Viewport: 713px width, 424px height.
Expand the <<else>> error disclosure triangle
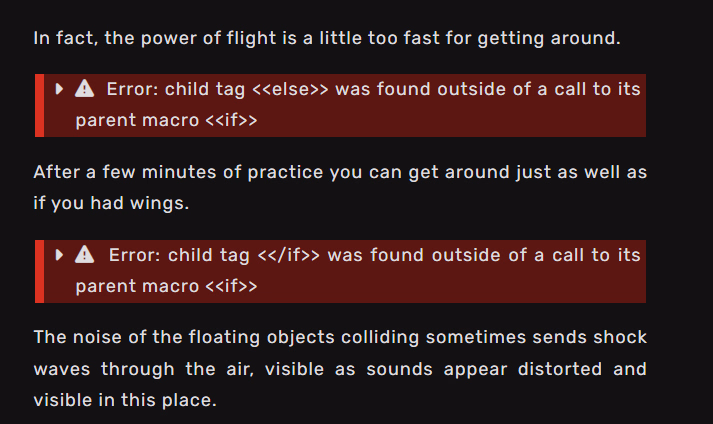point(60,89)
